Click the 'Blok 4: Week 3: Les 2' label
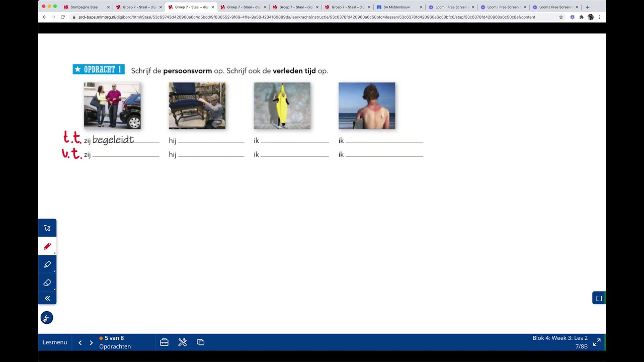The height and width of the screenshot is (362, 644). [x=560, y=338]
